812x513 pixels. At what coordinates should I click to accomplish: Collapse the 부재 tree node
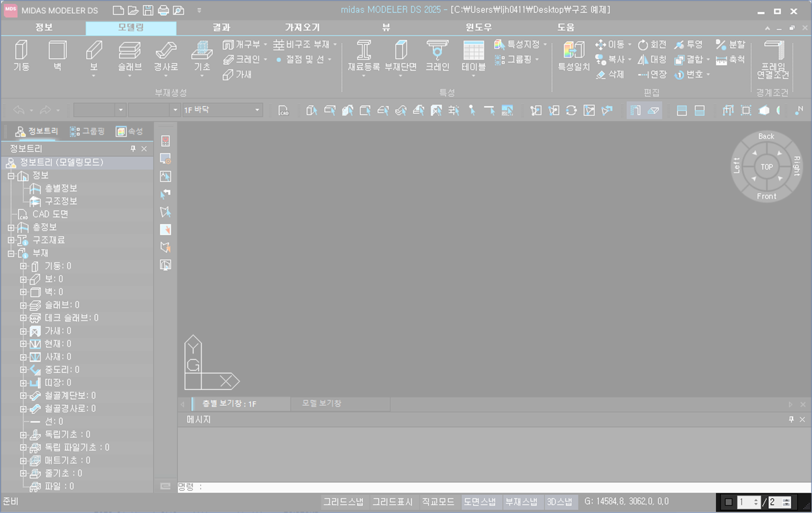(x=11, y=253)
